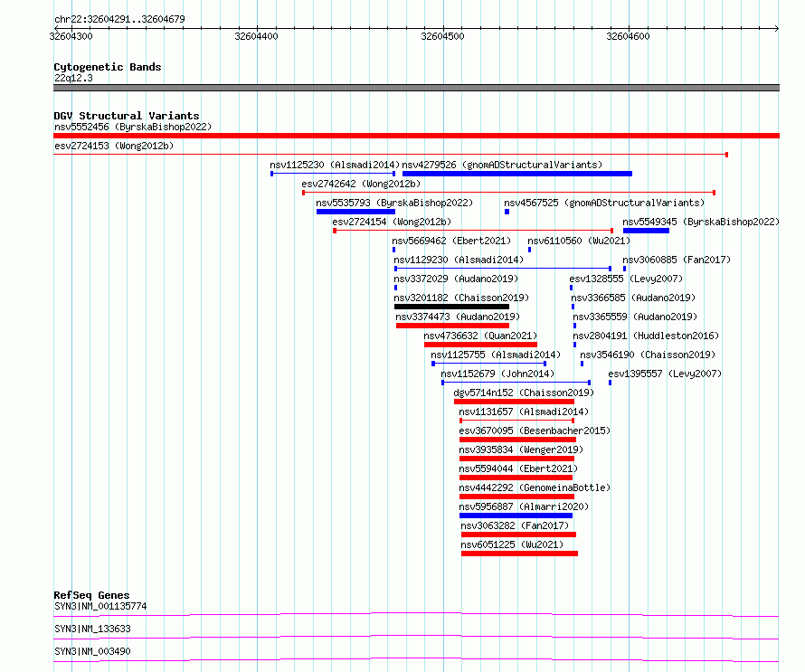
Task: Select the blue nsv4279526 variant bar
Action: point(517,174)
